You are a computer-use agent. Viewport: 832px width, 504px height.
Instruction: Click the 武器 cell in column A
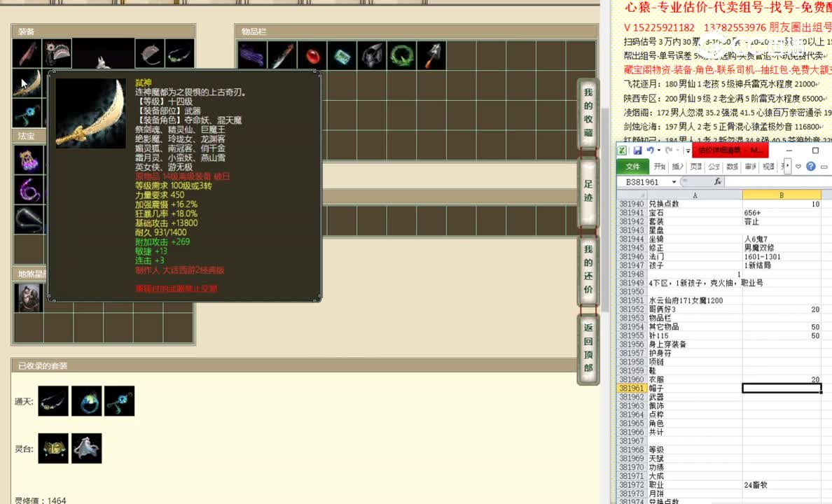[x=695, y=397]
